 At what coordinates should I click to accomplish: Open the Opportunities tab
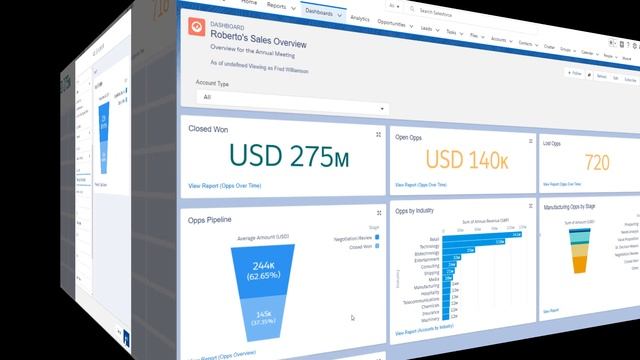click(x=391, y=23)
